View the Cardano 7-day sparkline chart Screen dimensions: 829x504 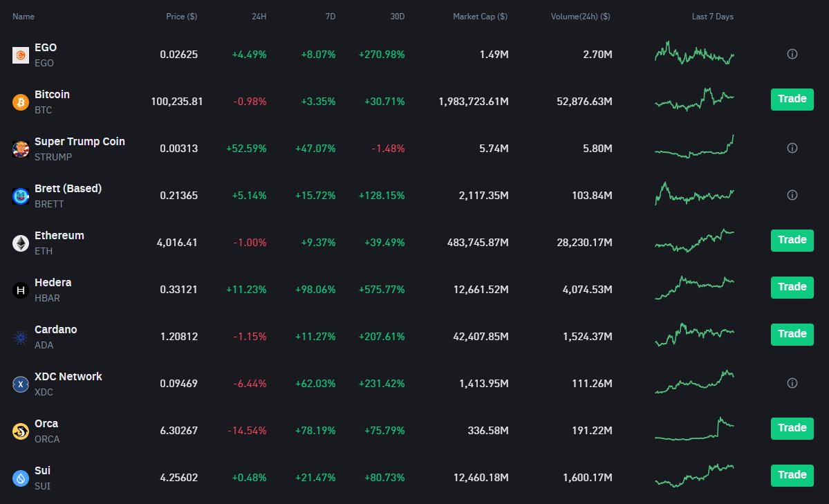tap(694, 335)
